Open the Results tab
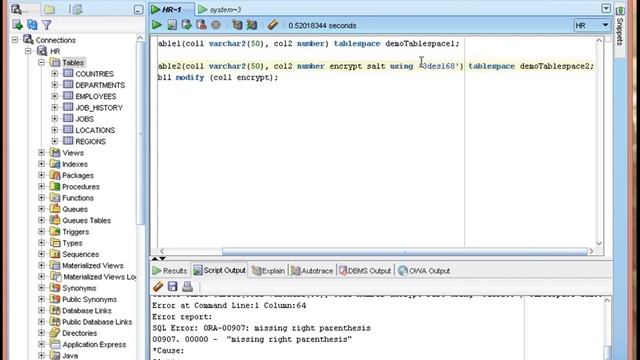Screen dimensions: 640x360 (170, 271)
